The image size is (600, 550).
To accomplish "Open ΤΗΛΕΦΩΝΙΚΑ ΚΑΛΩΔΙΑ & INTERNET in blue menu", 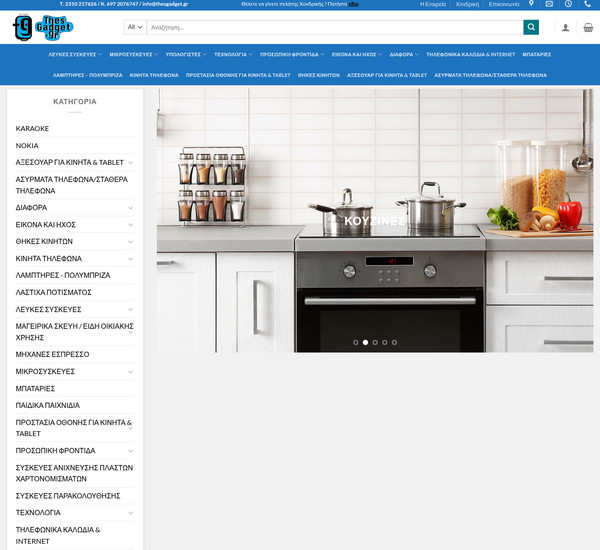I will pyautogui.click(x=471, y=54).
